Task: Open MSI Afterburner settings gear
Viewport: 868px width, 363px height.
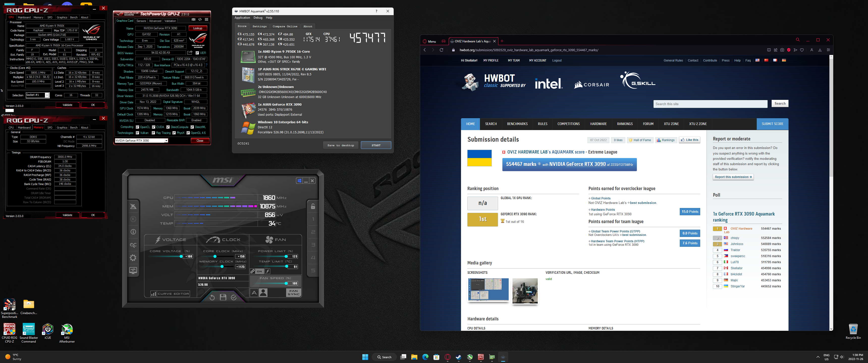Action: pos(133,258)
